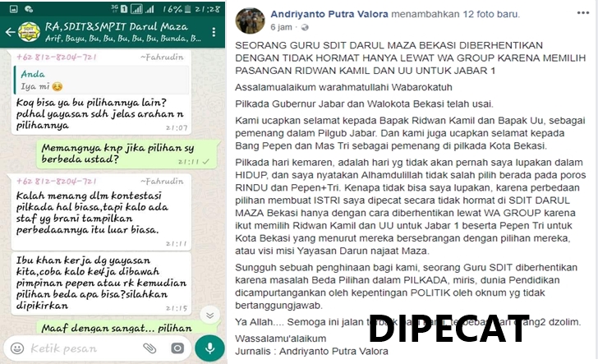Tap first sender number +62 812-8204-721

click(x=56, y=58)
